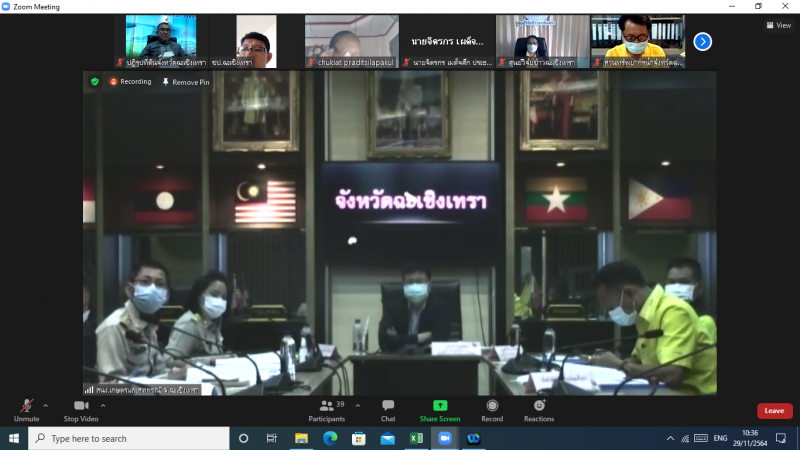Unmute the microphone
Screen dimensions: 800x450
(x=27, y=411)
